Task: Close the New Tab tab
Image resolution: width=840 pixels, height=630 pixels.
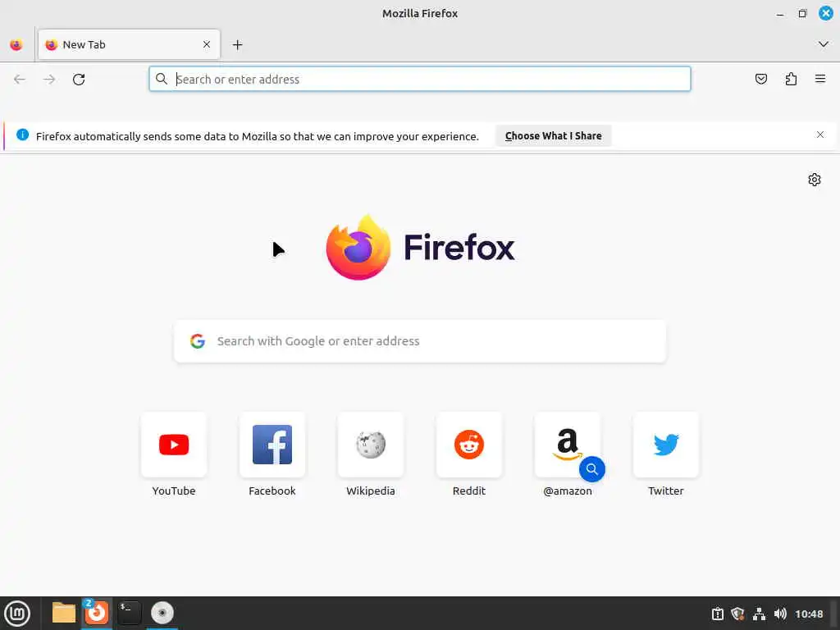Action: [x=207, y=44]
